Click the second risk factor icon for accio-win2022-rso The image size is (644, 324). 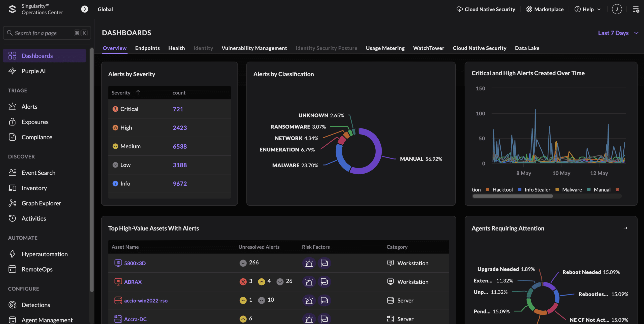324,301
